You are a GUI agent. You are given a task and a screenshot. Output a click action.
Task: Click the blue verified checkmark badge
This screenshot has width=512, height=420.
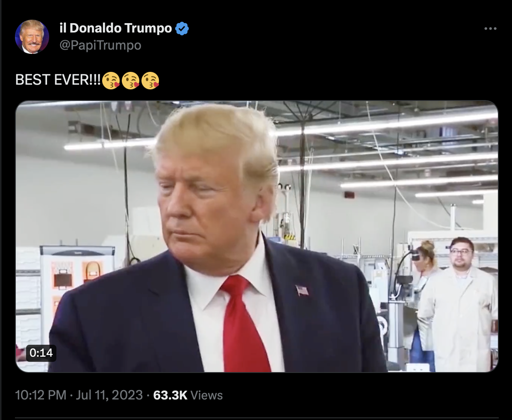(x=182, y=28)
